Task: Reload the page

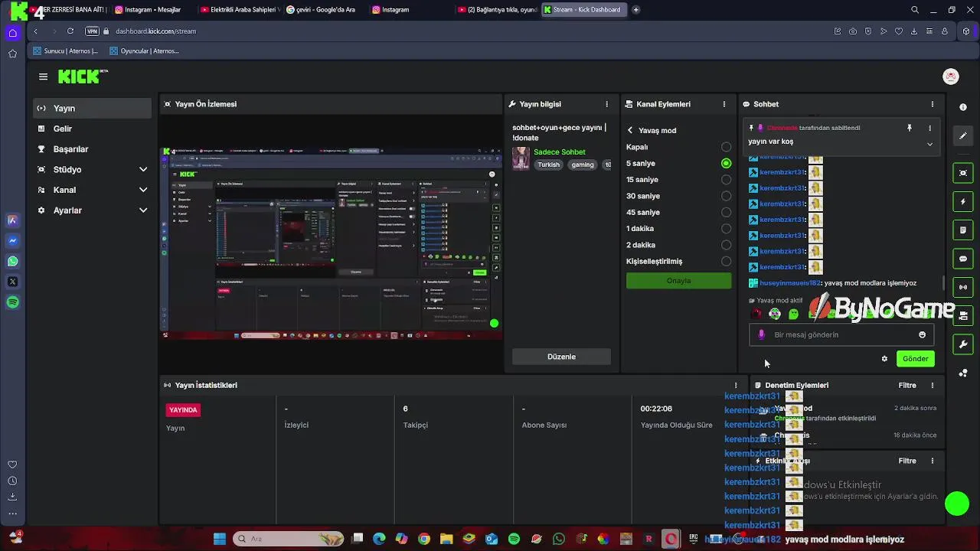Action: point(70,31)
